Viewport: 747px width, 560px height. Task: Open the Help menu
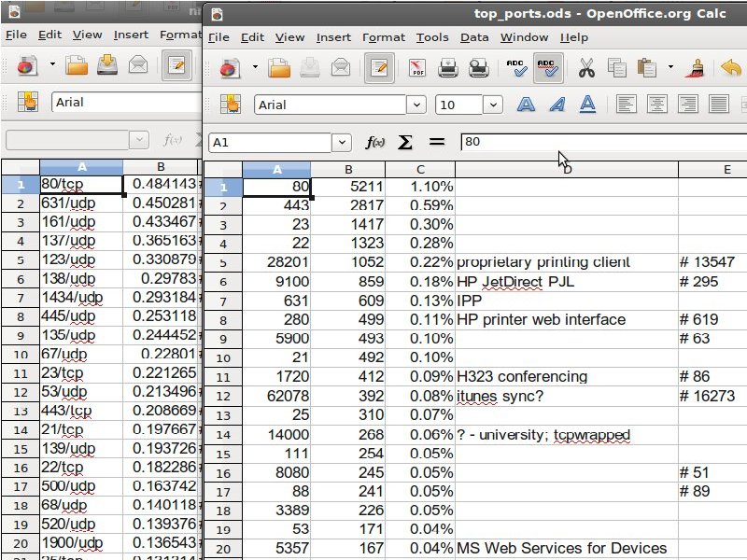(x=573, y=37)
